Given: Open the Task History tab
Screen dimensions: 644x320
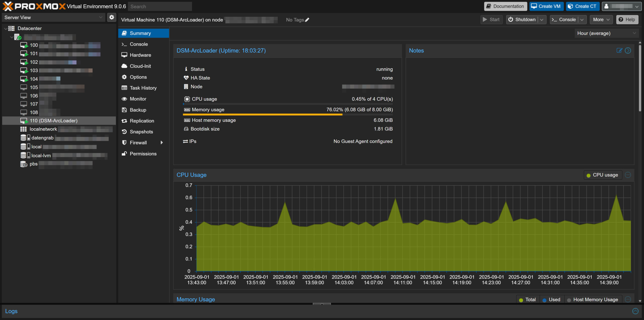Looking at the screenshot, I should tap(144, 88).
